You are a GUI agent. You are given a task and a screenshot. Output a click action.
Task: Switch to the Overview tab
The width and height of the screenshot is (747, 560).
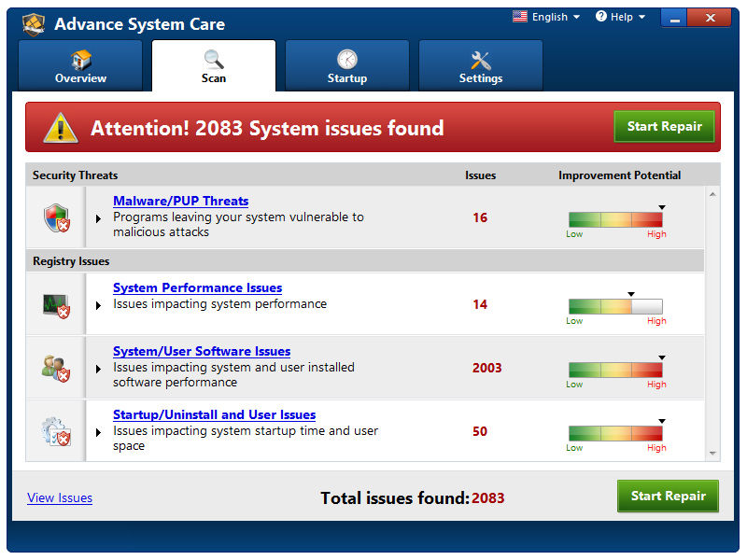click(x=80, y=65)
